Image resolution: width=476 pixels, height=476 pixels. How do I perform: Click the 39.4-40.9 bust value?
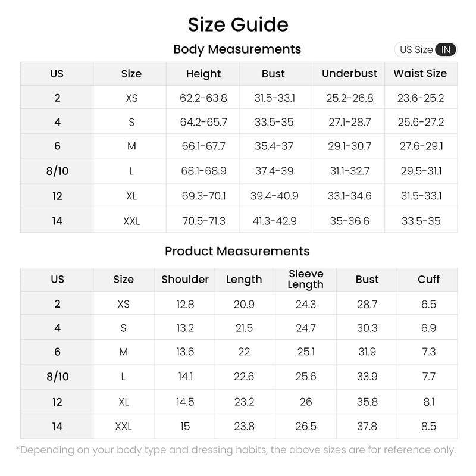(274, 196)
